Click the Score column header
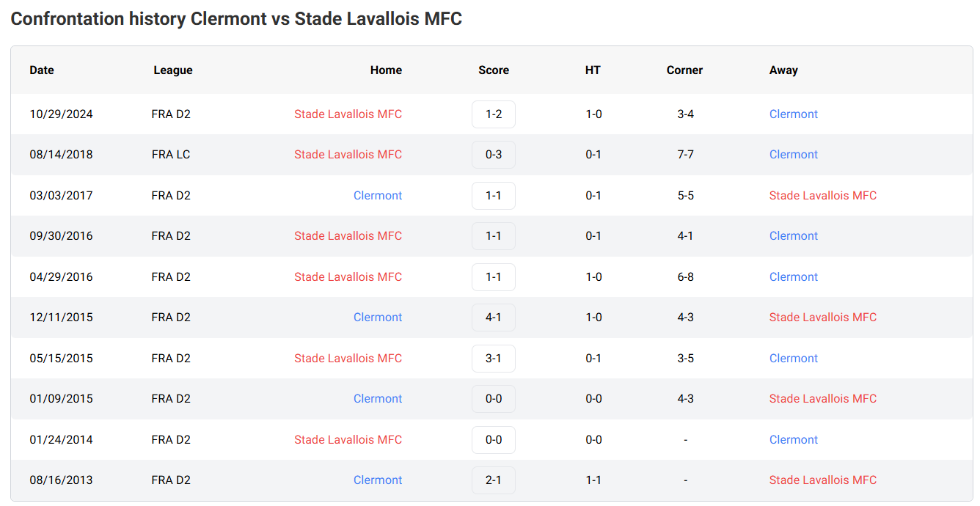 (x=493, y=70)
